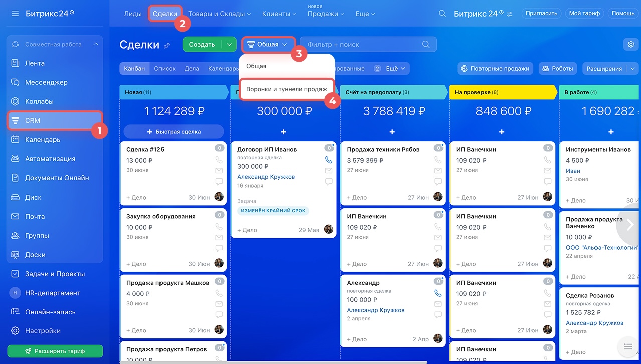Click the Пригласить button
Image resolution: width=641 pixels, height=364 pixels.
(541, 14)
